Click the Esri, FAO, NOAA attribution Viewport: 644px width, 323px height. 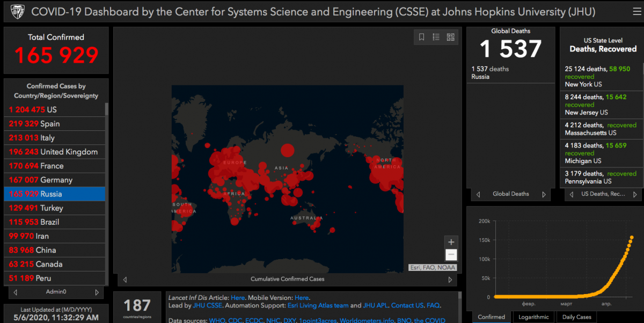coord(433,267)
